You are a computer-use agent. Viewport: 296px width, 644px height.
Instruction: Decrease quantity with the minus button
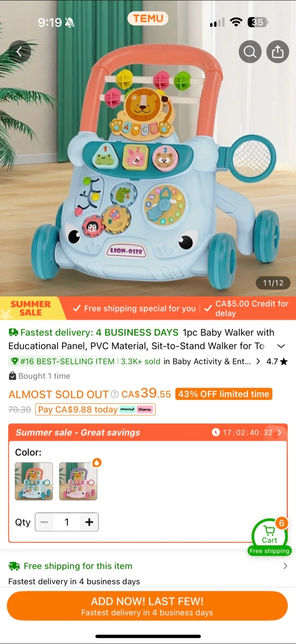tap(44, 522)
